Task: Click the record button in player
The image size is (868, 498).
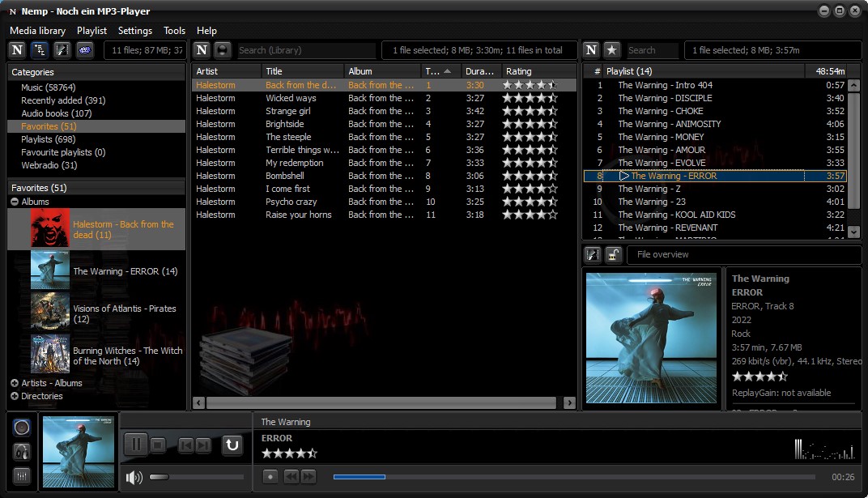Action: point(270,477)
